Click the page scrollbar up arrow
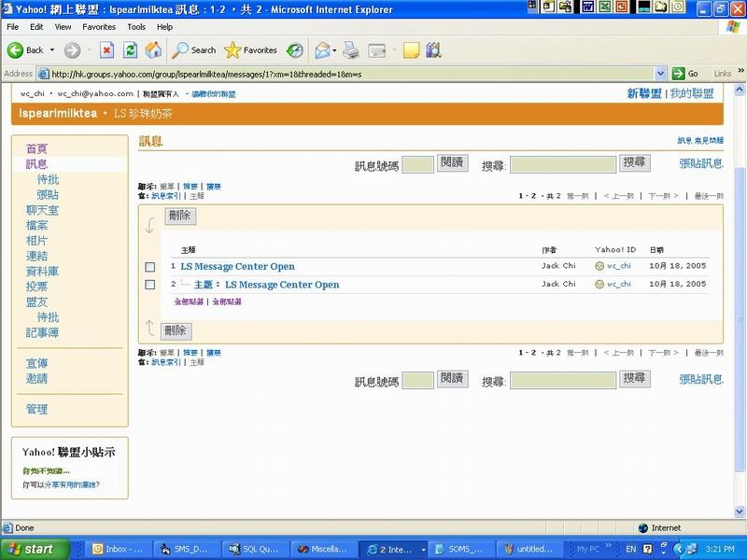 click(740, 90)
